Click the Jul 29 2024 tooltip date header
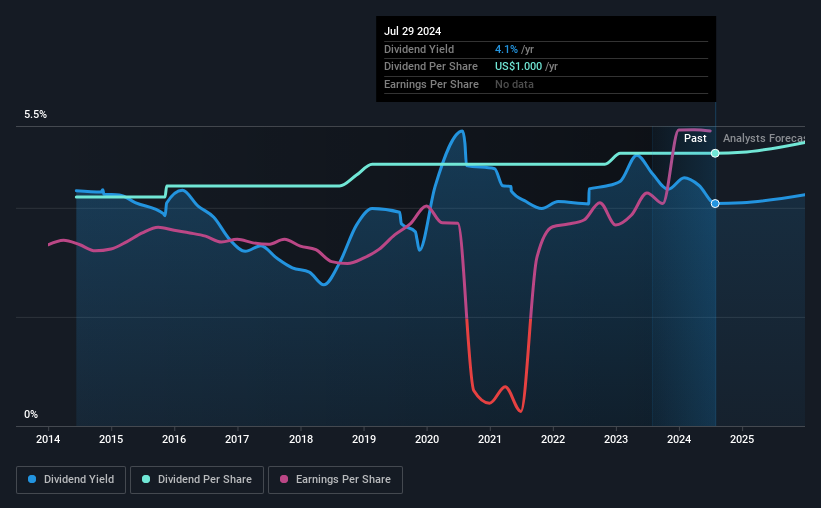Screen dimensions: 821x508 (413, 31)
